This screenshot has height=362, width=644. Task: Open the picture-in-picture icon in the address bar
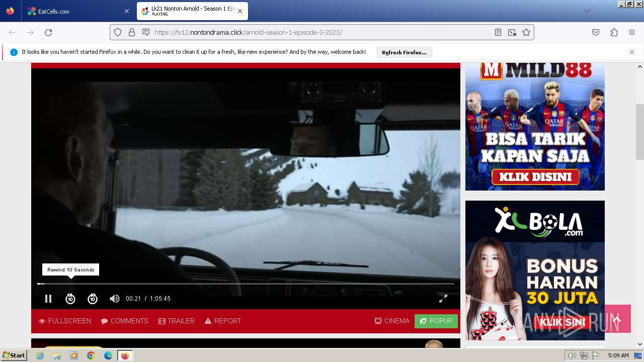coord(512,32)
